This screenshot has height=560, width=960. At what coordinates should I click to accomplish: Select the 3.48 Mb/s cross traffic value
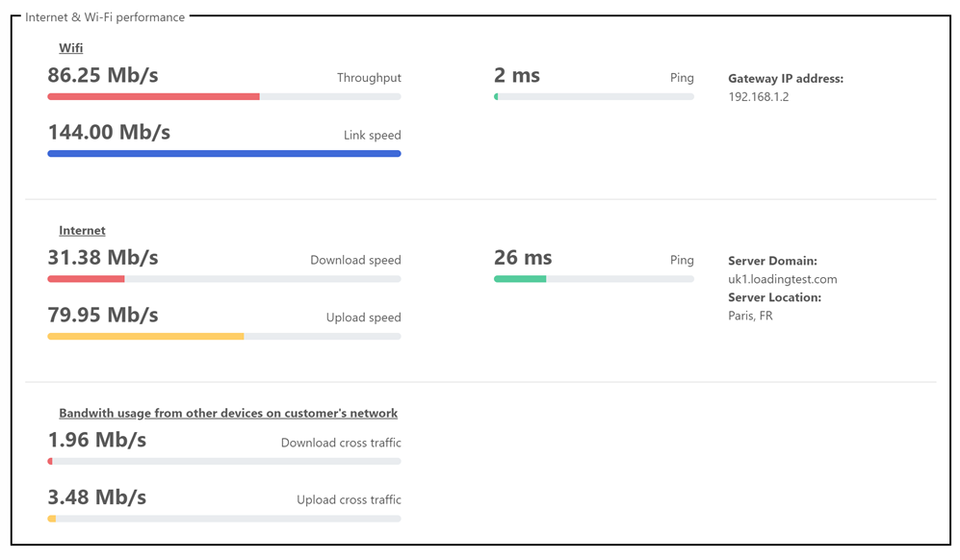(x=96, y=496)
